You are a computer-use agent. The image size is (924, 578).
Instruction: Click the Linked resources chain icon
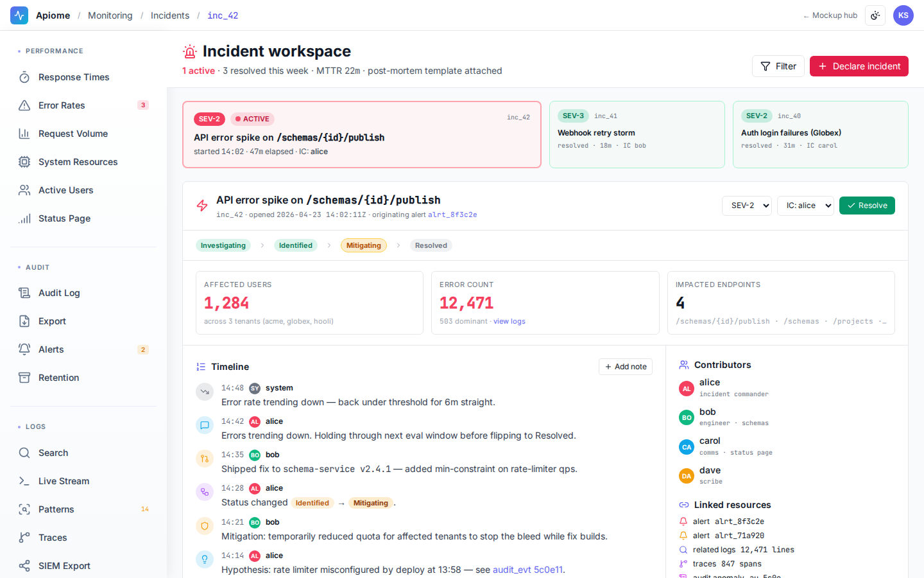point(684,505)
